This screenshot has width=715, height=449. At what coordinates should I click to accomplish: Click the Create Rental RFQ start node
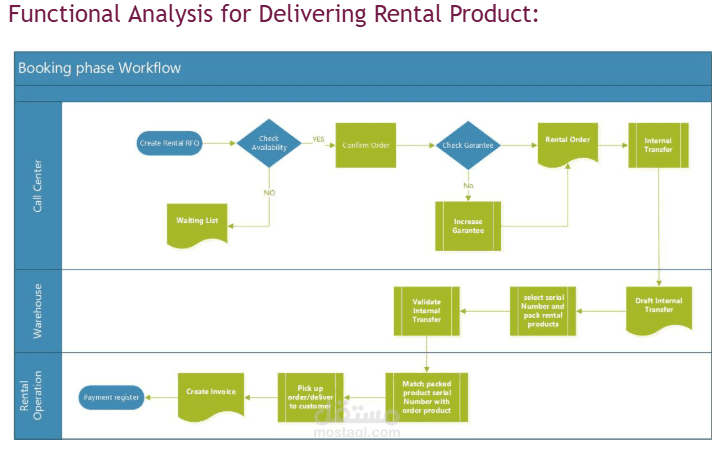click(x=169, y=143)
